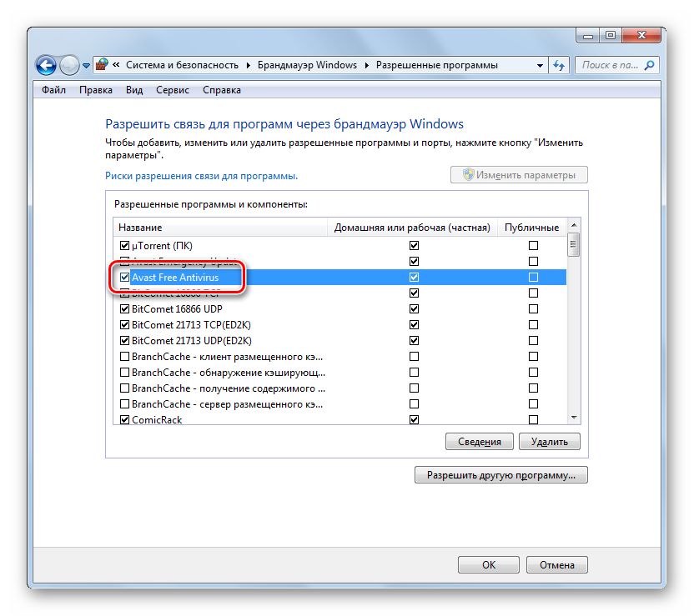Click scroll down arrow in programs list
The width and height of the screenshot is (694, 616).
(574, 417)
